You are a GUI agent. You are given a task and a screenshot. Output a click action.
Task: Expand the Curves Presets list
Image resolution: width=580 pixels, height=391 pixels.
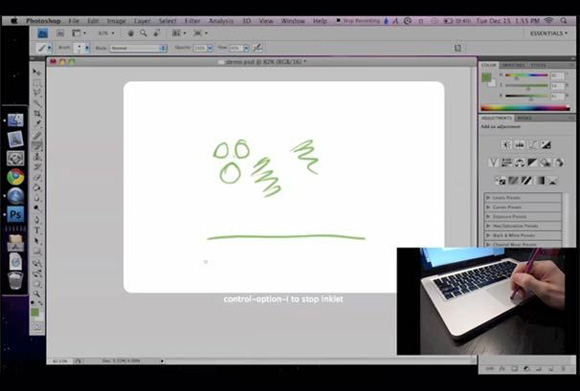tap(523, 207)
